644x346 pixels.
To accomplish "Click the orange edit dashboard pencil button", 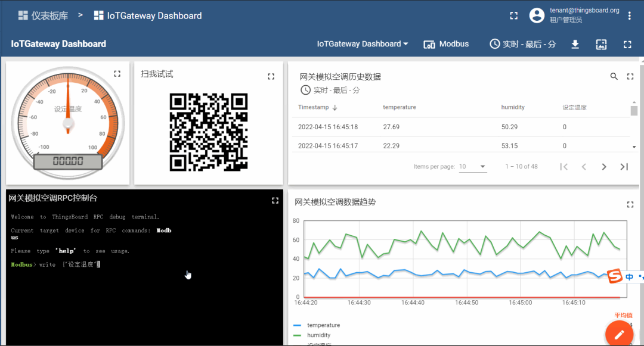I will point(619,334).
